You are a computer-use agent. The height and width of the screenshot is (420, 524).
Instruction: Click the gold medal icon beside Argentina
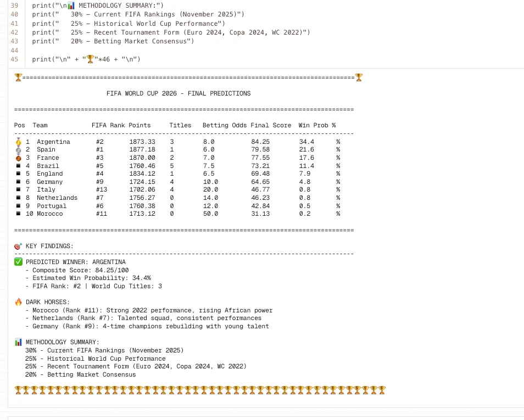pyautogui.click(x=19, y=142)
